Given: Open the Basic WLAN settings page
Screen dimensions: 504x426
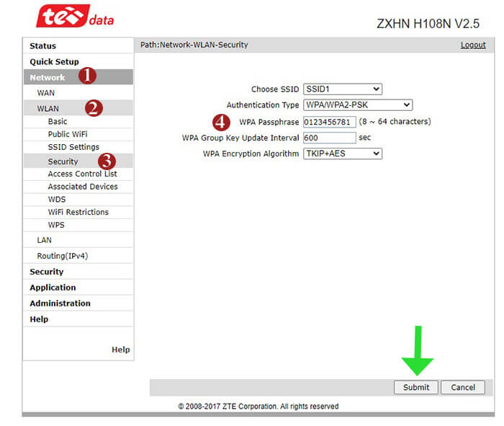Looking at the screenshot, I should click(58, 122).
